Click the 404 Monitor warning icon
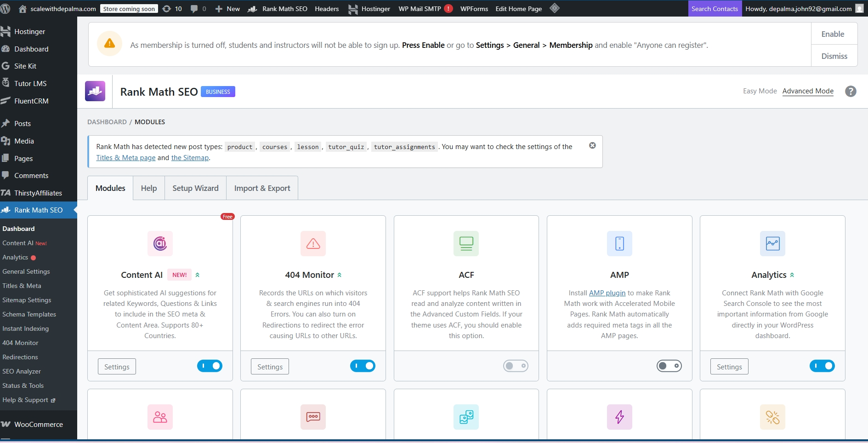Image resolution: width=868 pixels, height=443 pixels. 313,243
